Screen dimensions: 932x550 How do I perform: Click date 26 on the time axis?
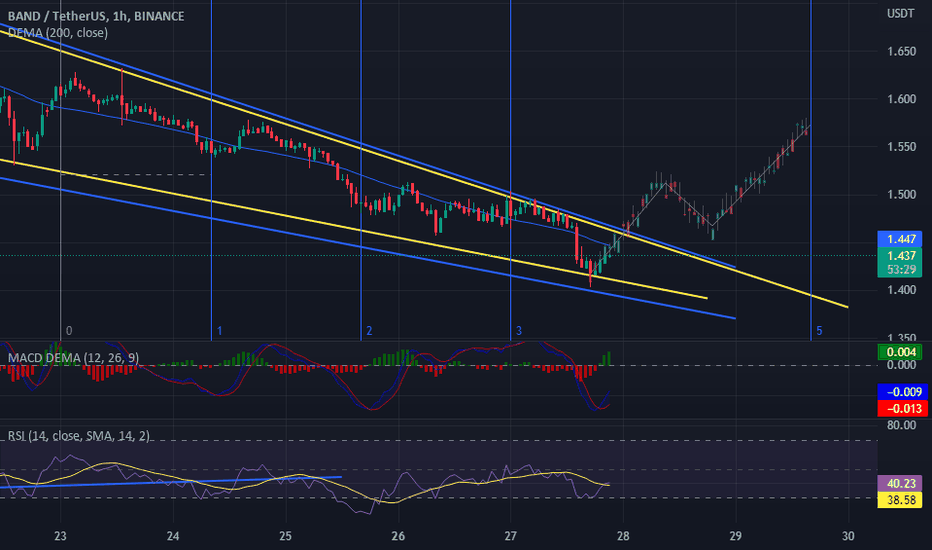click(398, 536)
